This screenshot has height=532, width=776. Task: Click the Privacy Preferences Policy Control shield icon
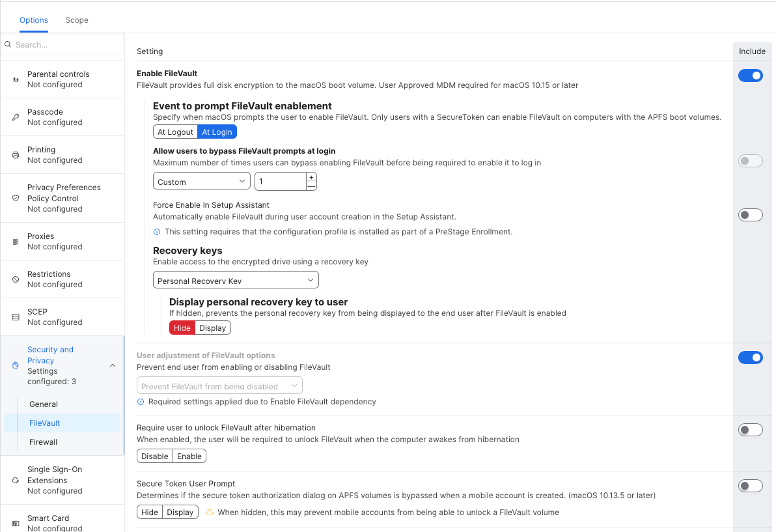(x=16, y=198)
